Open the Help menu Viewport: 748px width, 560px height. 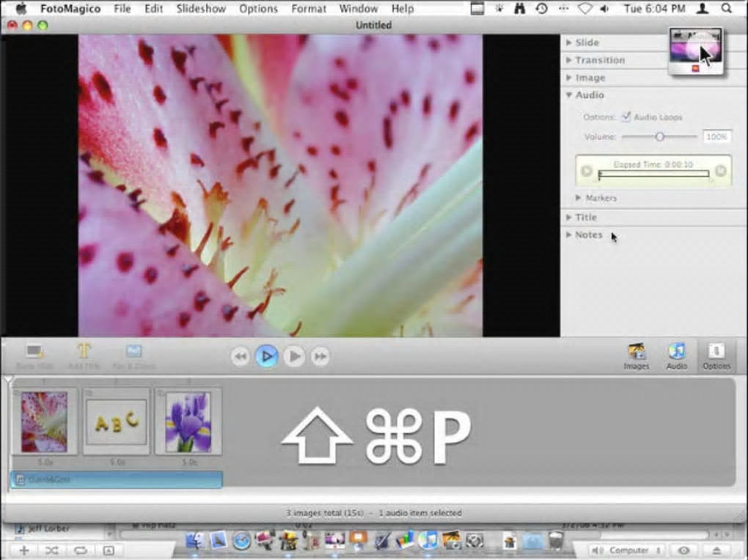pos(403,9)
